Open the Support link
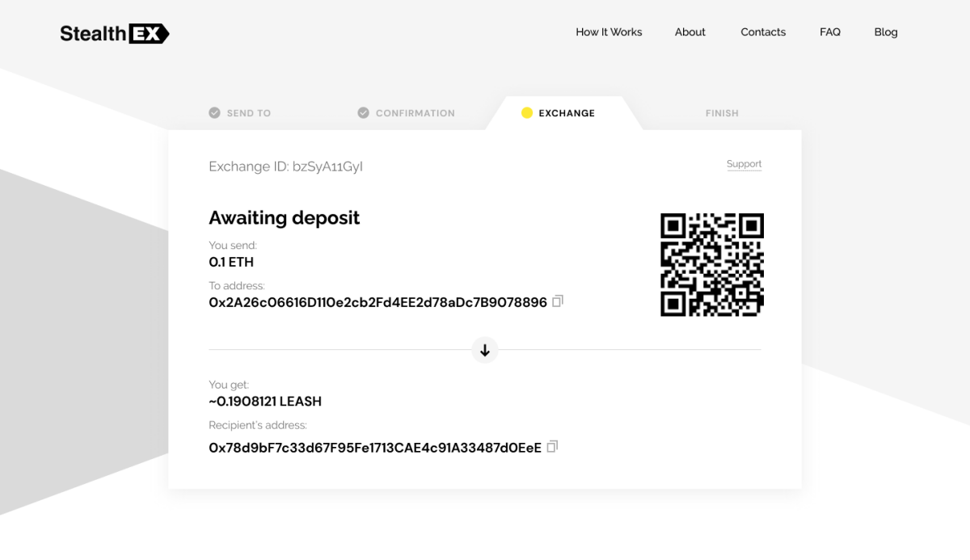This screenshot has height=560, width=970. (744, 163)
